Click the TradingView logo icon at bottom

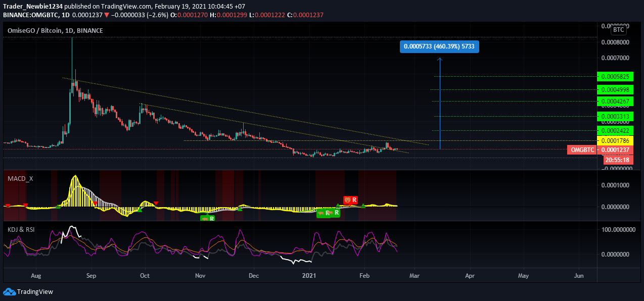(x=9, y=292)
